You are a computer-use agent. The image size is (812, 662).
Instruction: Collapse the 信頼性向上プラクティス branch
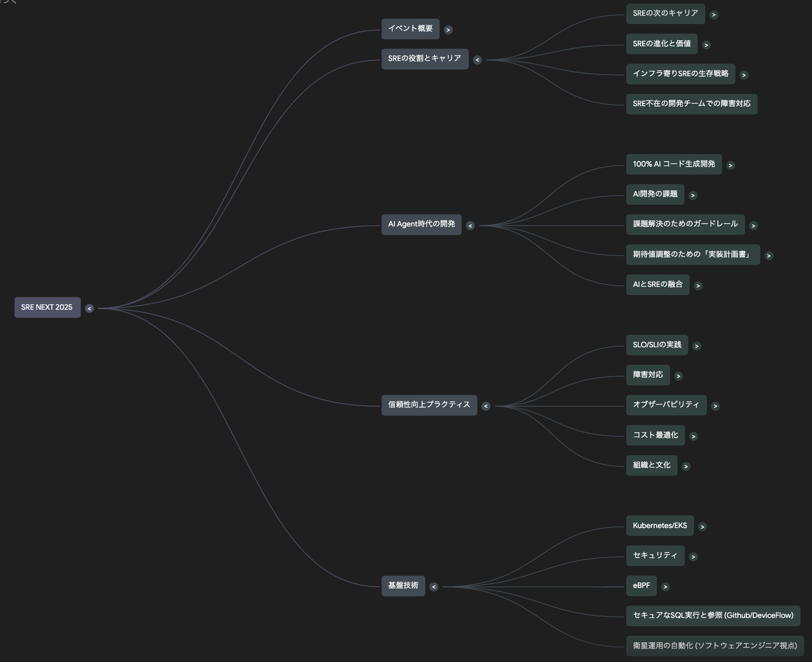[485, 406]
